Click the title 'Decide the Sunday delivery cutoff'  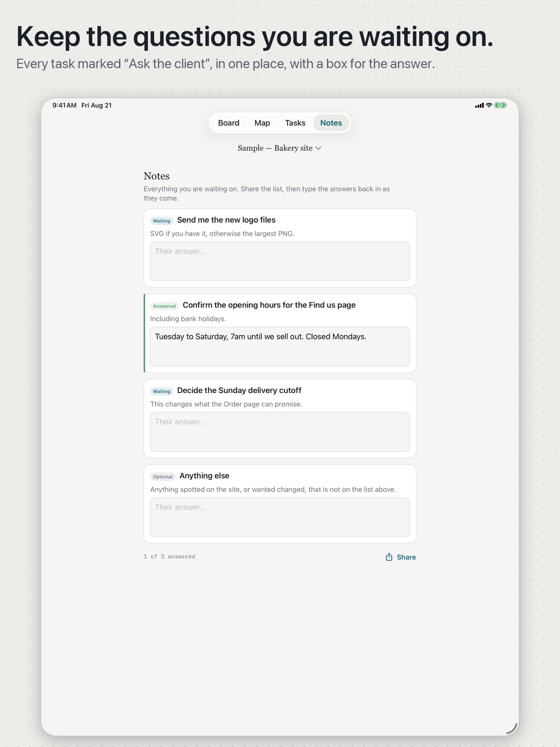[x=239, y=390]
